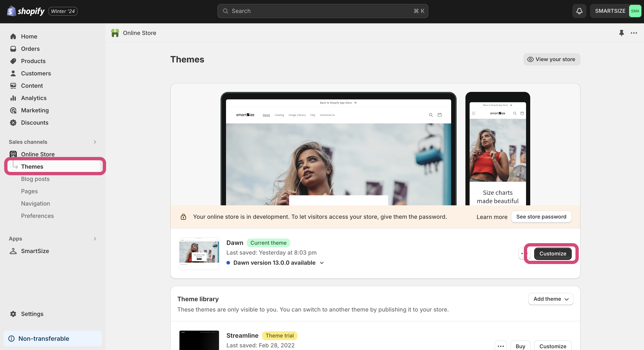Open the SMARTSIZE account menu
The height and width of the screenshot is (350, 644).
pos(616,11)
